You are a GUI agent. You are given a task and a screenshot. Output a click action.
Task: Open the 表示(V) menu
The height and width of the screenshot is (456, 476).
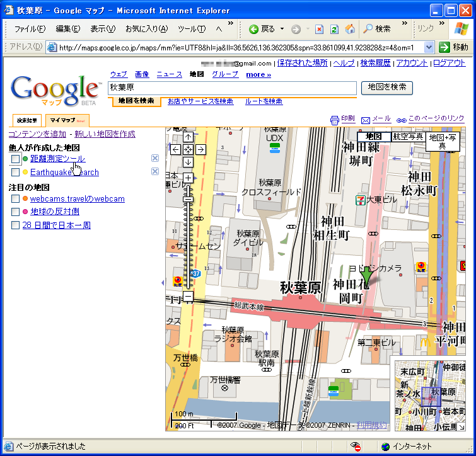tap(103, 29)
